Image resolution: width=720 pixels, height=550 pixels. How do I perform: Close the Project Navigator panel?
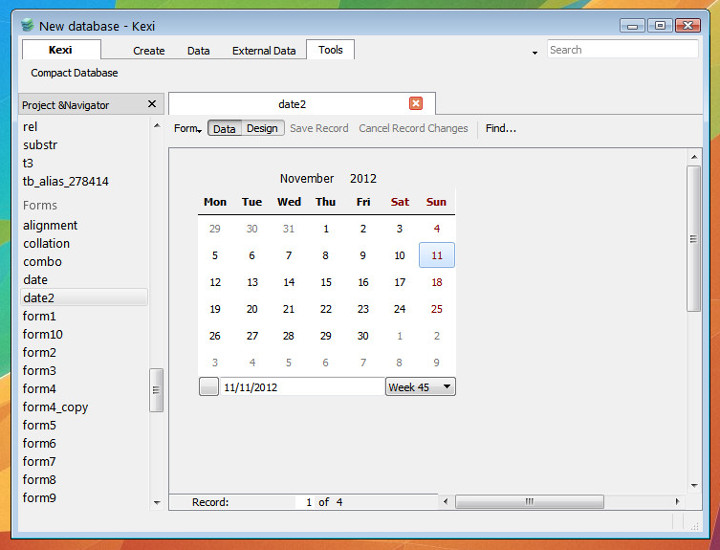152,104
